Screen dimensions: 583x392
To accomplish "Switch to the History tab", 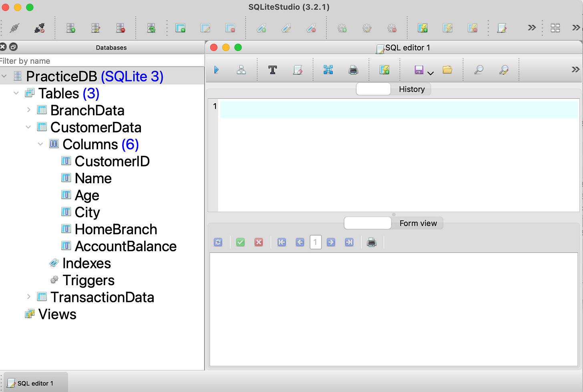I will tap(411, 89).
